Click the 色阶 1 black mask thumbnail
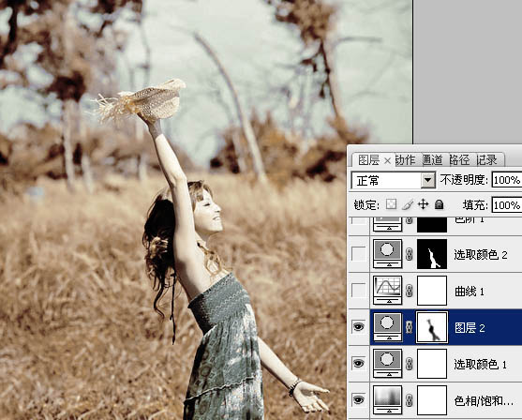 coord(432,224)
